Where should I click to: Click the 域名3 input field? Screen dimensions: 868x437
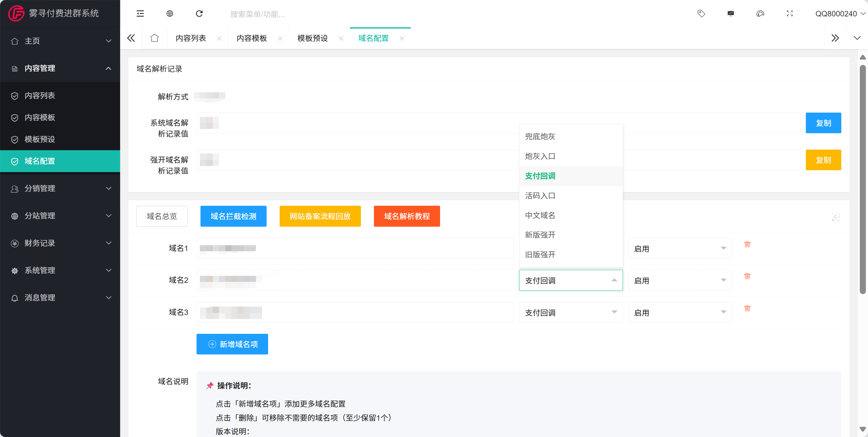tap(355, 313)
